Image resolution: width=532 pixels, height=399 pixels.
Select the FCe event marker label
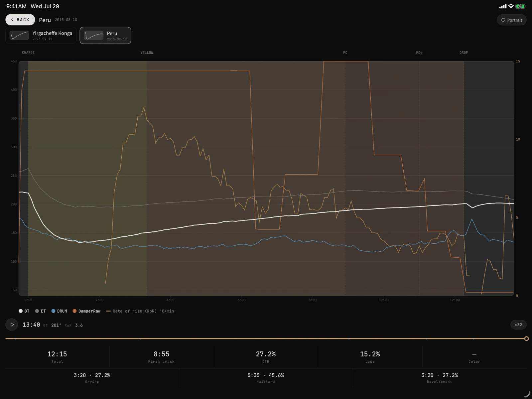419,53
